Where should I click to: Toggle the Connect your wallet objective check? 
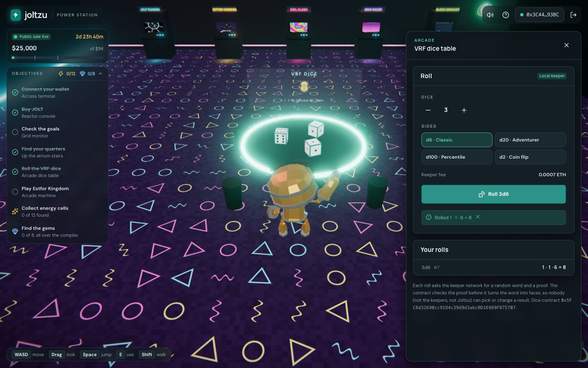tap(15, 92)
